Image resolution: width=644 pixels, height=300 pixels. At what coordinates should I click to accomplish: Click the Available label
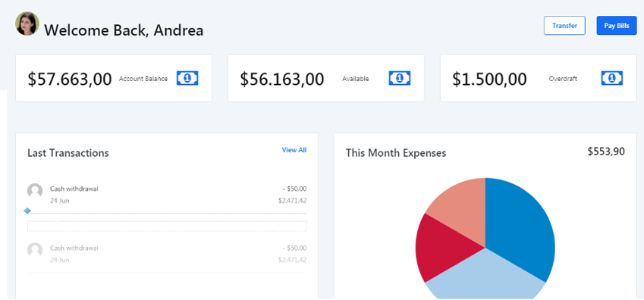pos(355,79)
